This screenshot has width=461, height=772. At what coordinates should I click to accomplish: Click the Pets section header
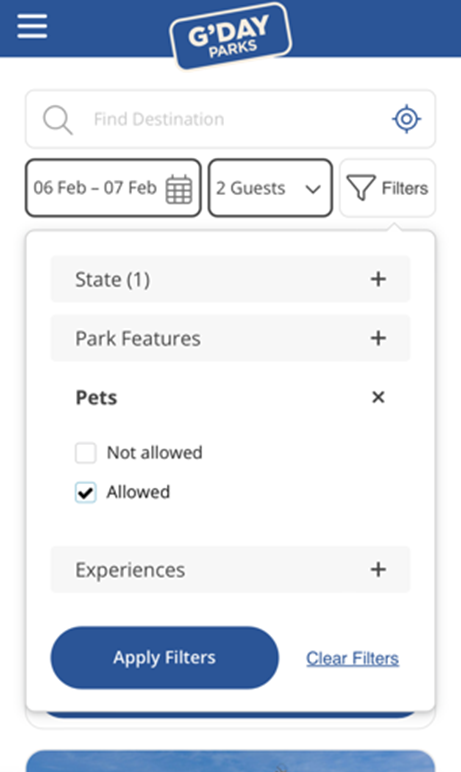(x=230, y=397)
